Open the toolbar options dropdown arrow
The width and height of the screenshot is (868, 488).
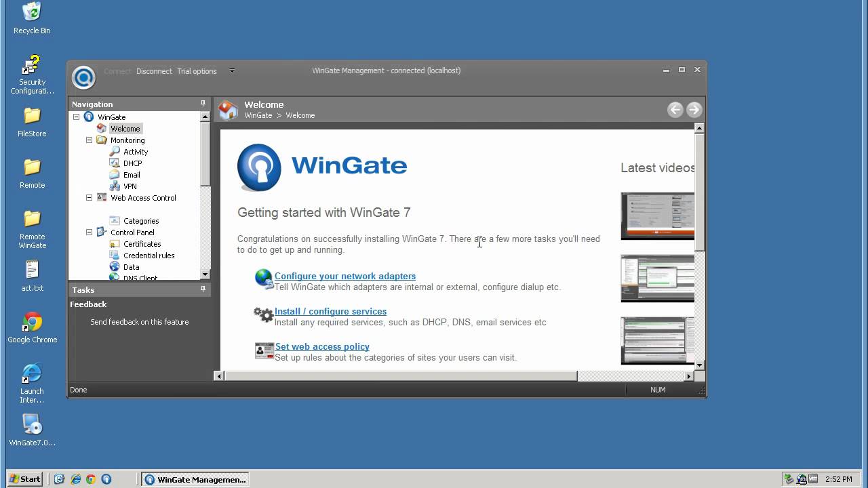click(x=232, y=70)
